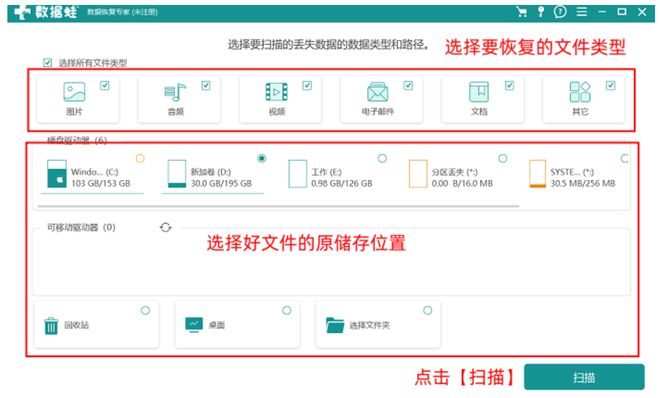The width and height of the screenshot is (660, 398).
Task: Click the 新加卷 (D:) drive icon
Action: (177, 173)
